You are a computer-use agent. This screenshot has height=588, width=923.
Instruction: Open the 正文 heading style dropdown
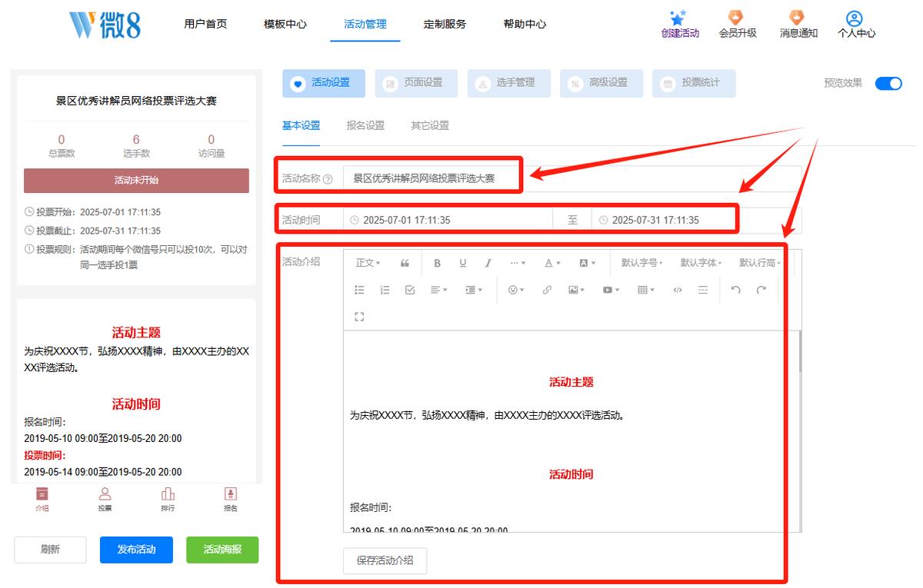click(368, 263)
